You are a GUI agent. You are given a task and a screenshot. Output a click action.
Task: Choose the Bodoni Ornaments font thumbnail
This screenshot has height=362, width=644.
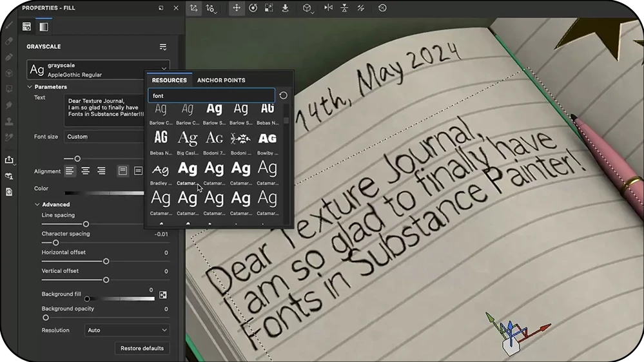[x=240, y=142]
